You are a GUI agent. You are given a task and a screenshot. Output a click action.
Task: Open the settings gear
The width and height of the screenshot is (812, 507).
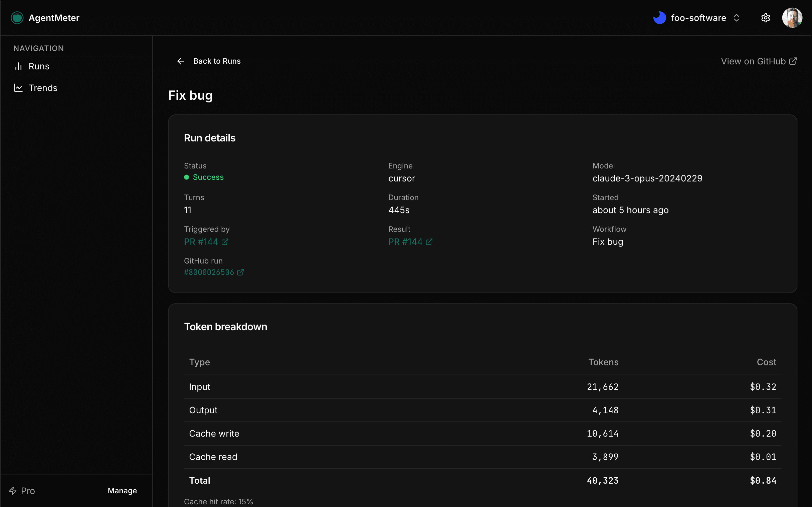click(766, 17)
